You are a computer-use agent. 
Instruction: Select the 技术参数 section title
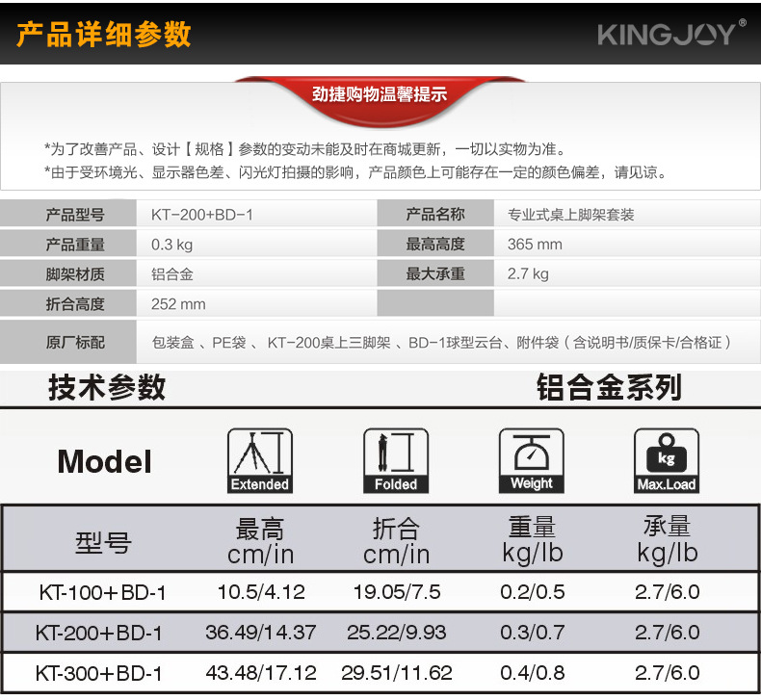tap(107, 388)
